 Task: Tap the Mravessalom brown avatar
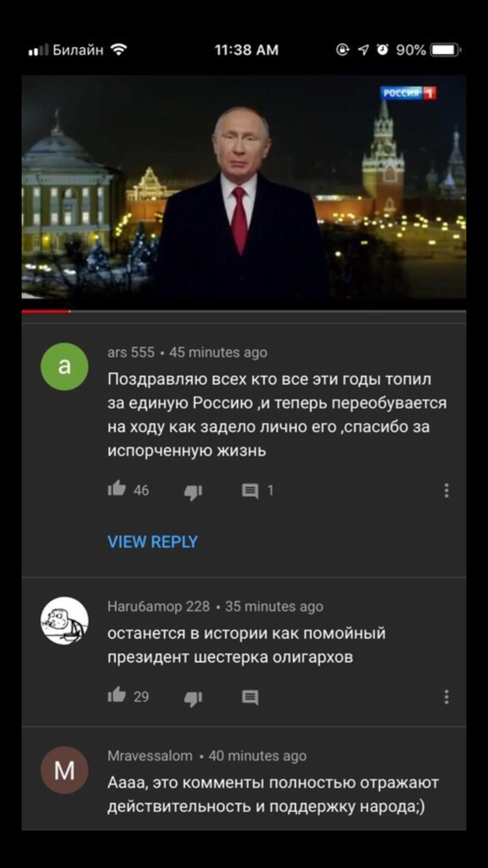point(65,770)
